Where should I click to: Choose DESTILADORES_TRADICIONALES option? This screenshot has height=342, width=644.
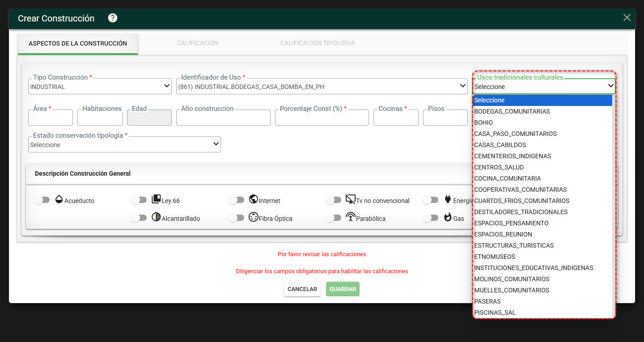tap(542, 212)
